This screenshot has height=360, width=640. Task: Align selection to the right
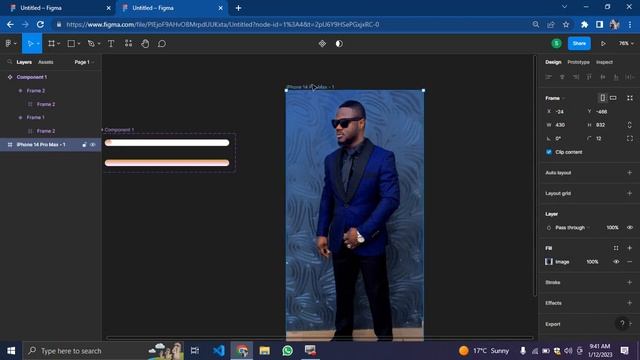[x=576, y=77]
